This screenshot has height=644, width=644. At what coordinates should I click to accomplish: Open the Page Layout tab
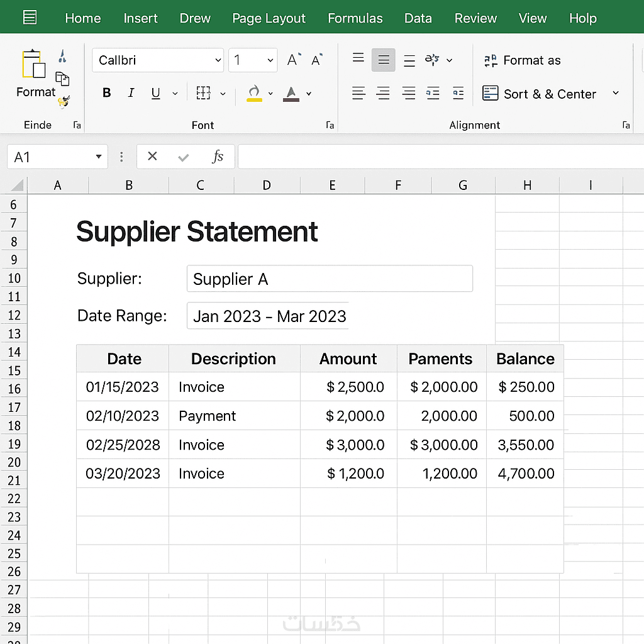[x=269, y=18]
